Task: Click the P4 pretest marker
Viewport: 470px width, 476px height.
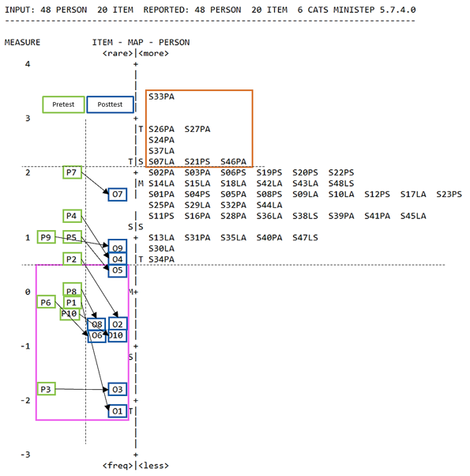Action: click(72, 216)
